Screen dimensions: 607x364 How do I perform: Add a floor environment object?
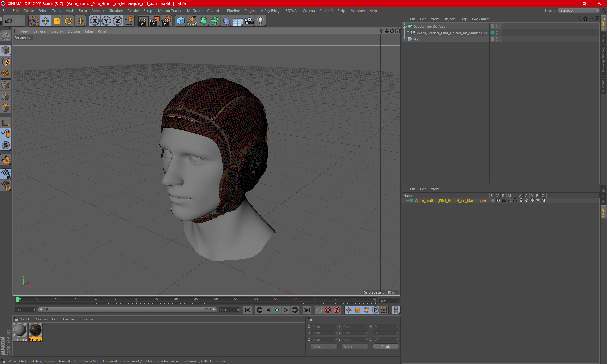[237, 21]
